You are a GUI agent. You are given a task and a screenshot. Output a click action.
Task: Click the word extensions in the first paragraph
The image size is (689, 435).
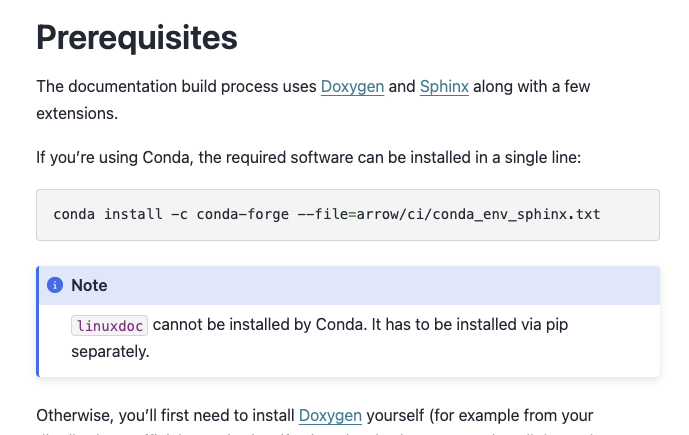coord(77,113)
